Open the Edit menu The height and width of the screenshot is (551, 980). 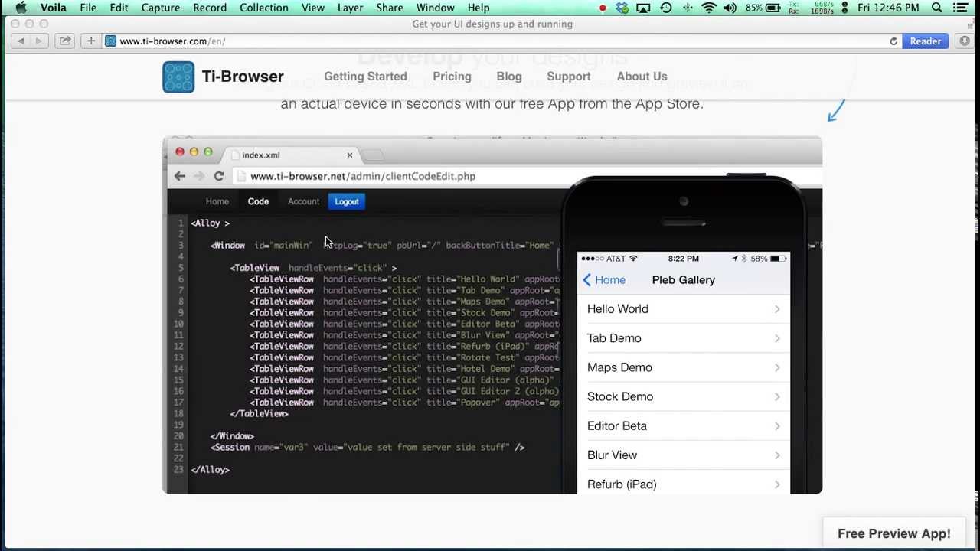click(x=119, y=8)
